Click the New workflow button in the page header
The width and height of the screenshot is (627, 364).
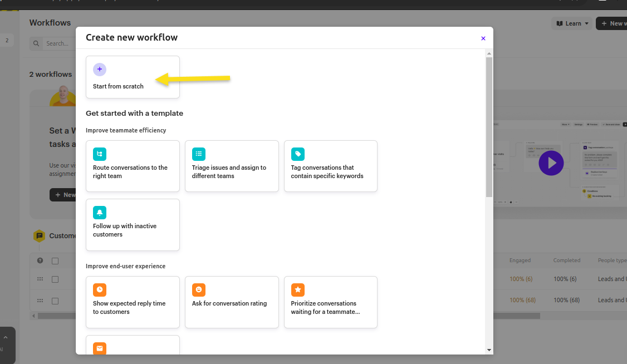[612, 23]
